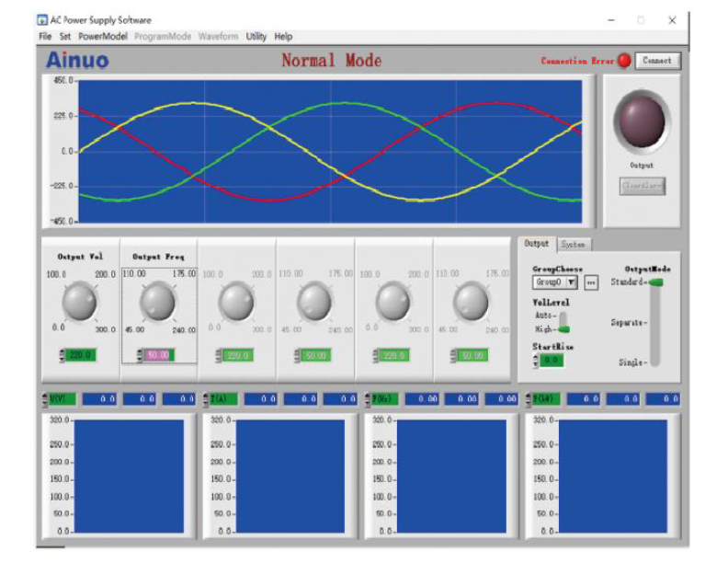Set OutputMode slider to Separate
This screenshot has height=563, width=728.
pos(655,322)
